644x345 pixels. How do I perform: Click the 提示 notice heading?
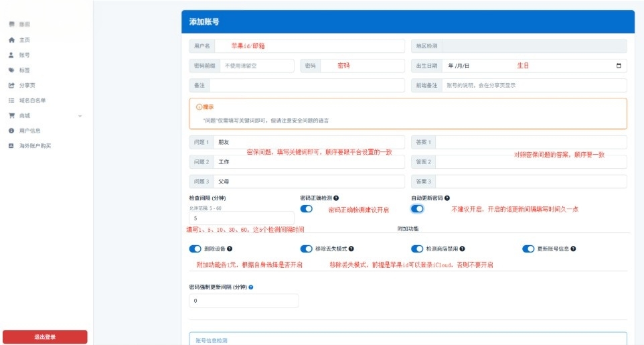click(x=208, y=107)
